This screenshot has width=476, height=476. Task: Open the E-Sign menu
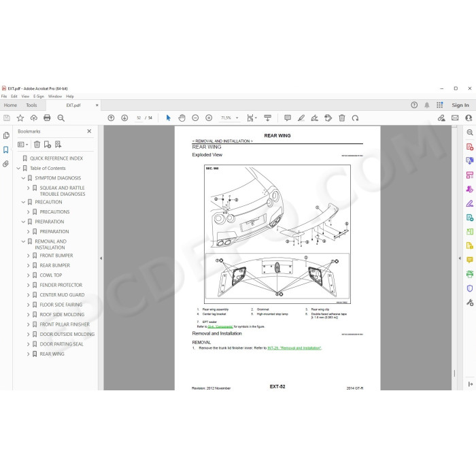coord(39,97)
